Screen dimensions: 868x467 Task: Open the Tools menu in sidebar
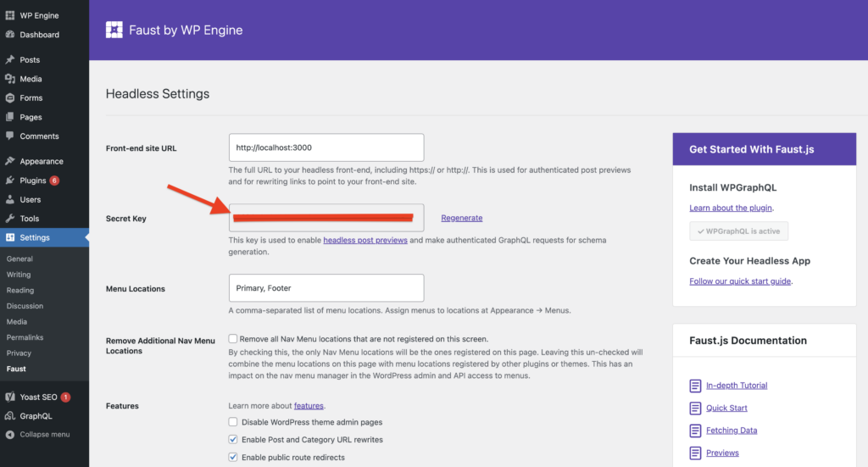[x=30, y=219]
